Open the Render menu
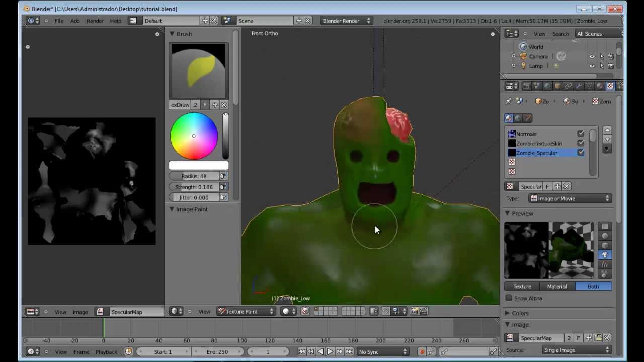Image resolution: width=644 pixels, height=362 pixels. (x=95, y=21)
